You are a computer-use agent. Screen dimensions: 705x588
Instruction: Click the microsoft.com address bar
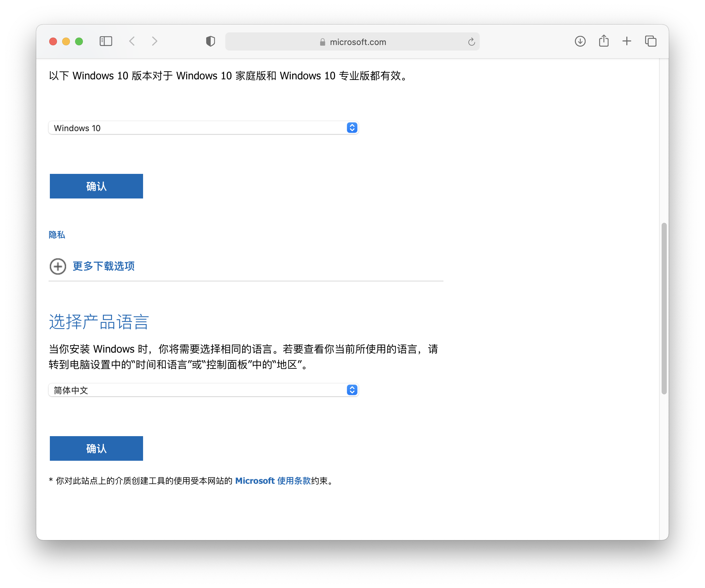[x=352, y=42]
